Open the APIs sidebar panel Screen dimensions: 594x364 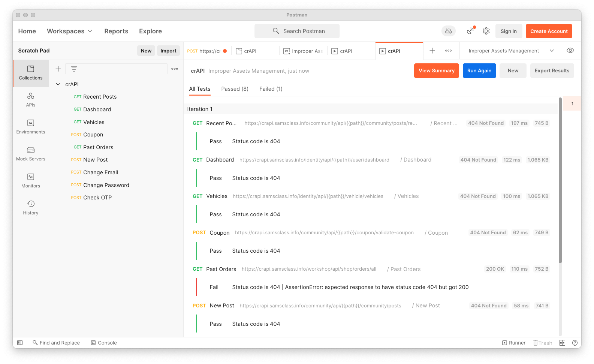click(x=31, y=100)
